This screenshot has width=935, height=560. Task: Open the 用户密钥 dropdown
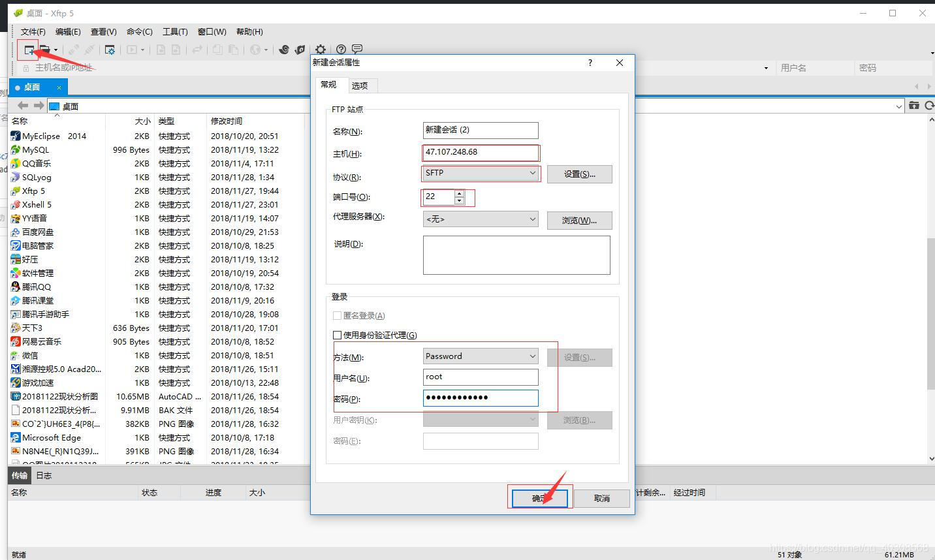point(481,420)
